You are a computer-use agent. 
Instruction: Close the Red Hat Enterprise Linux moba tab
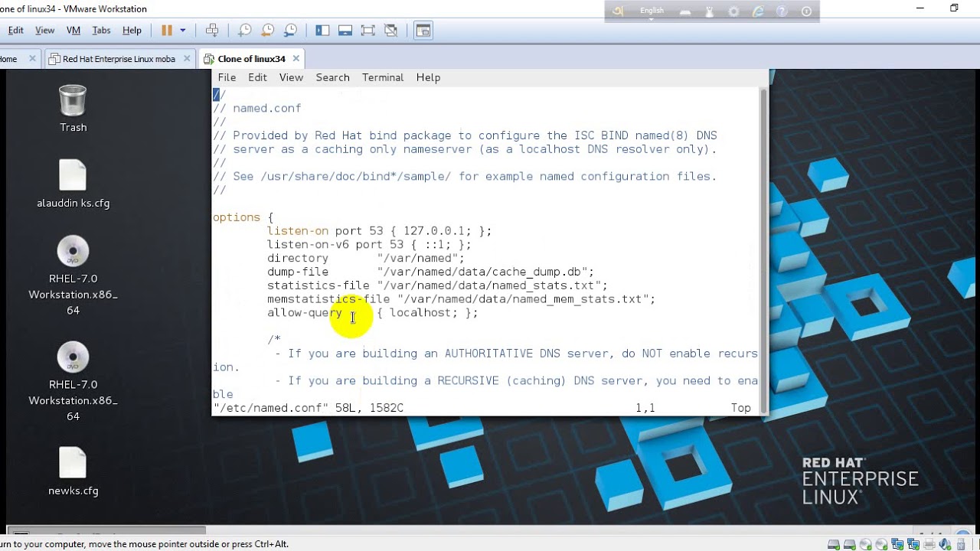187,59
